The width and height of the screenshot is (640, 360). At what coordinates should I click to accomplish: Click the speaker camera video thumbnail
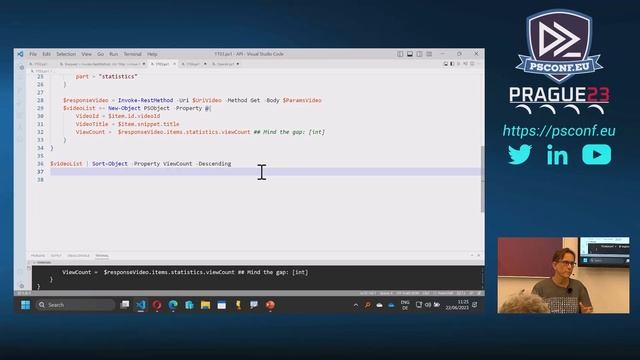(563, 276)
